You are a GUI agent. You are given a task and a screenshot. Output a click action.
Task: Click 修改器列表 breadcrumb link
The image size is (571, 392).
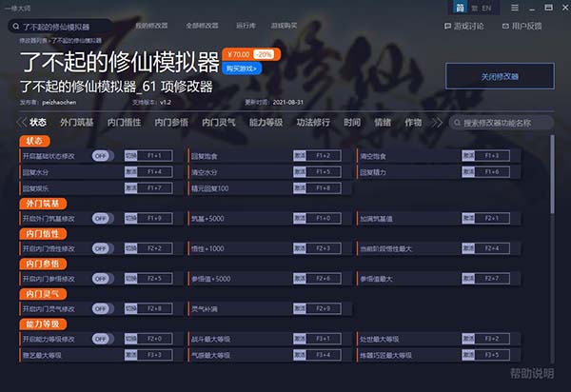tap(33, 40)
